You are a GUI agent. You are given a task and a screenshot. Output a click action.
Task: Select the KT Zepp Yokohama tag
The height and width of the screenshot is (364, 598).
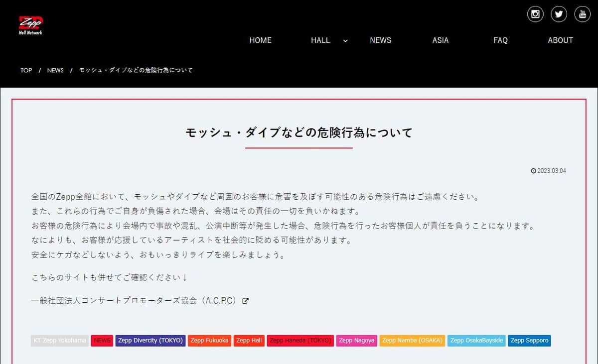pyautogui.click(x=59, y=341)
